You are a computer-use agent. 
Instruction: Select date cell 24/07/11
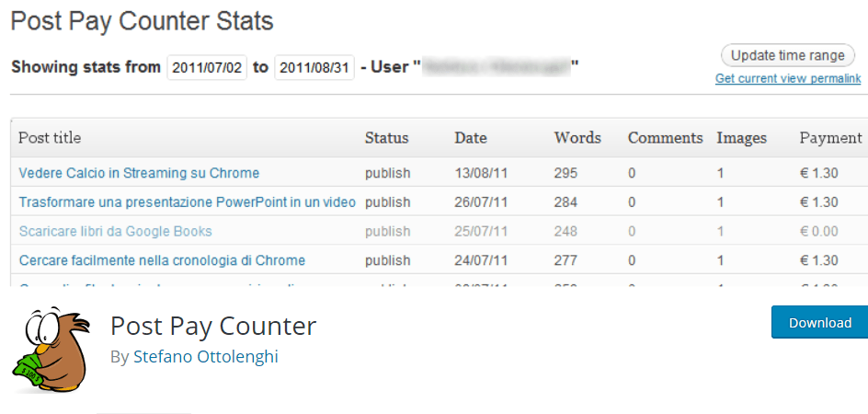point(481,260)
